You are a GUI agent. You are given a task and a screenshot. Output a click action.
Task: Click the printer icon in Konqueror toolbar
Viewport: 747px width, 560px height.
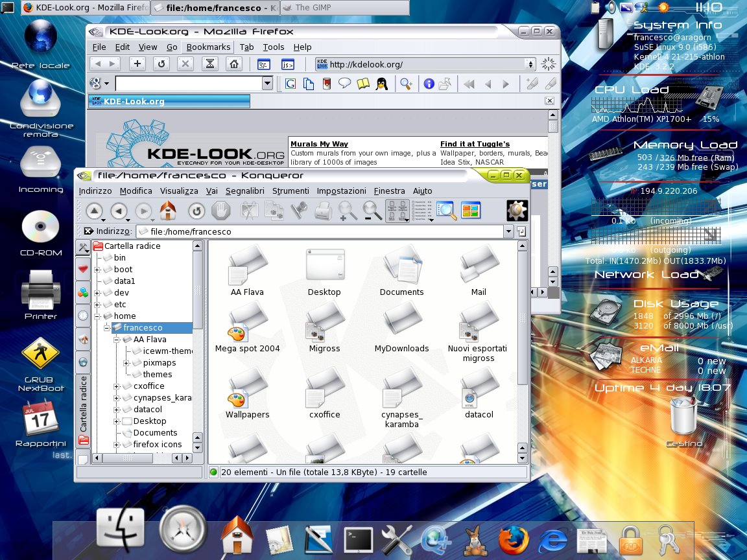(x=324, y=211)
